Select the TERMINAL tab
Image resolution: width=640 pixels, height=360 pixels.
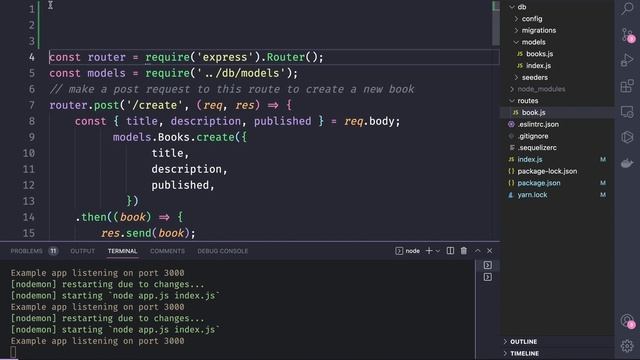click(122, 251)
